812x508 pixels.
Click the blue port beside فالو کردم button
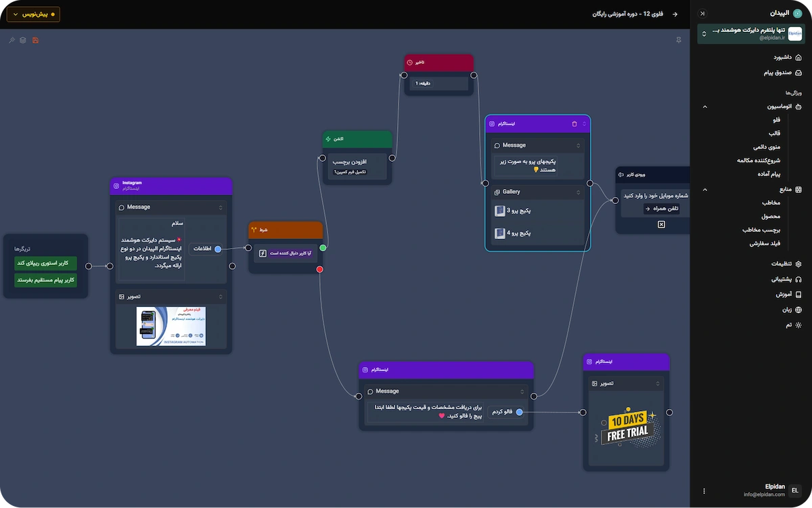click(519, 412)
